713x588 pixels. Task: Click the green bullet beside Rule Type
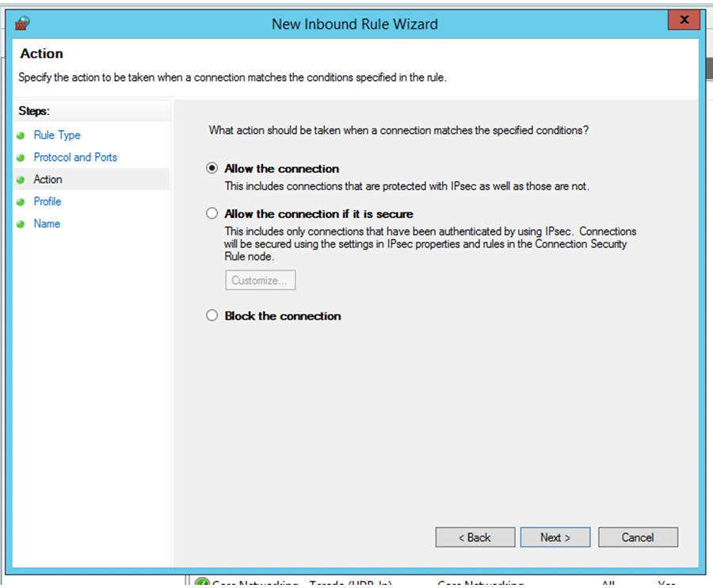pos(21,136)
